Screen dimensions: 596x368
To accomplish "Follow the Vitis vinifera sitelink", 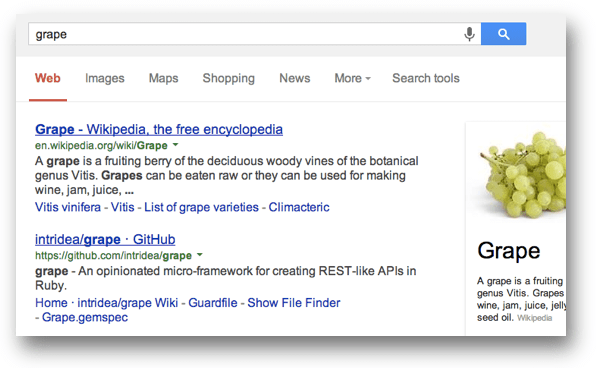I will click(68, 207).
